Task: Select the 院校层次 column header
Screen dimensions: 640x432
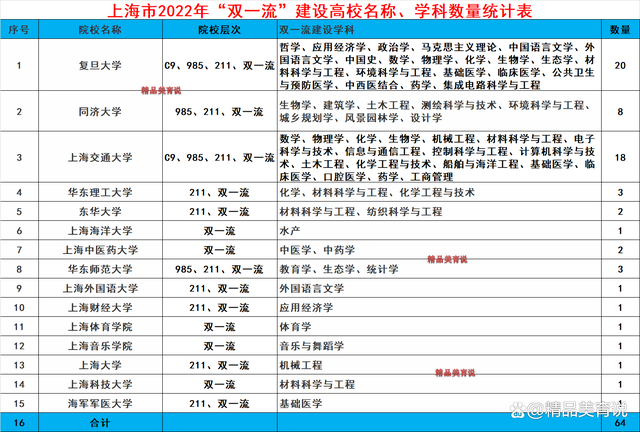Action: click(220, 29)
